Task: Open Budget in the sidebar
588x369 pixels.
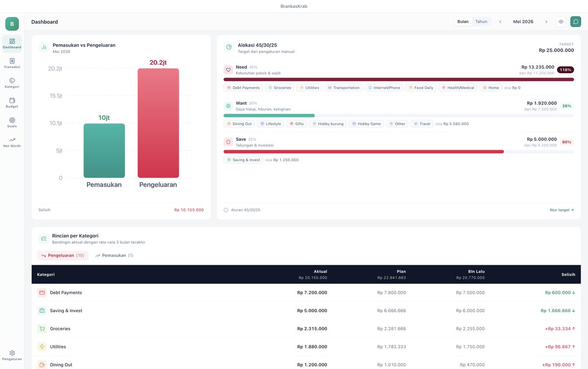Action: point(12,103)
